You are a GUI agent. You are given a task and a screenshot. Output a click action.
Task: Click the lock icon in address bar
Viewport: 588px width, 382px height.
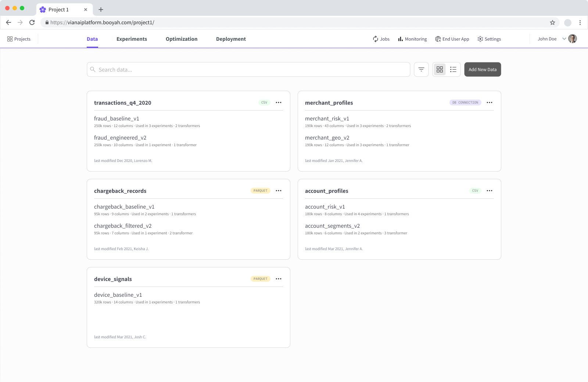(47, 22)
